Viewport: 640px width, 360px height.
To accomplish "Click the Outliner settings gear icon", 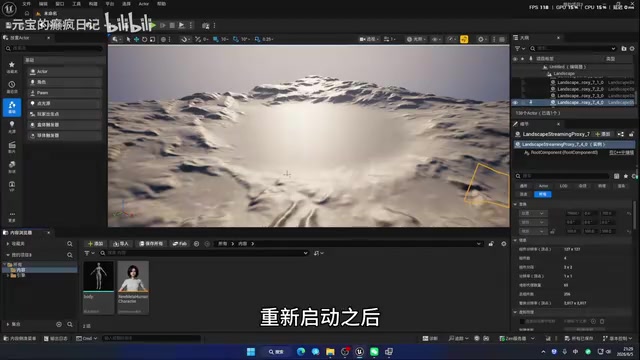I will tap(632, 49).
